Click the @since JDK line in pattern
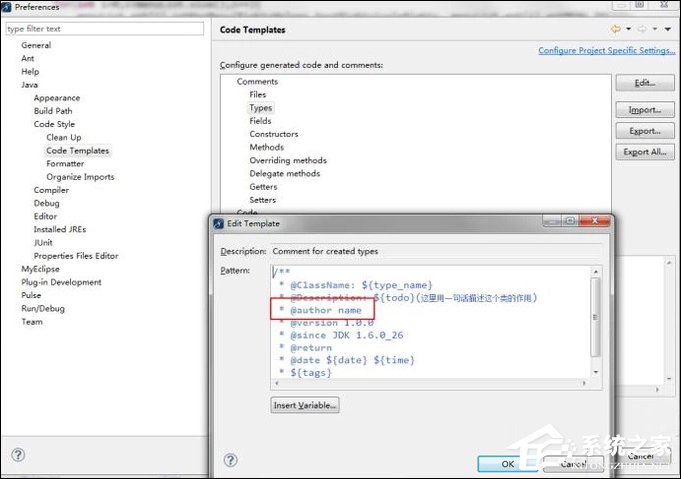This screenshot has height=479, width=681. (341, 335)
